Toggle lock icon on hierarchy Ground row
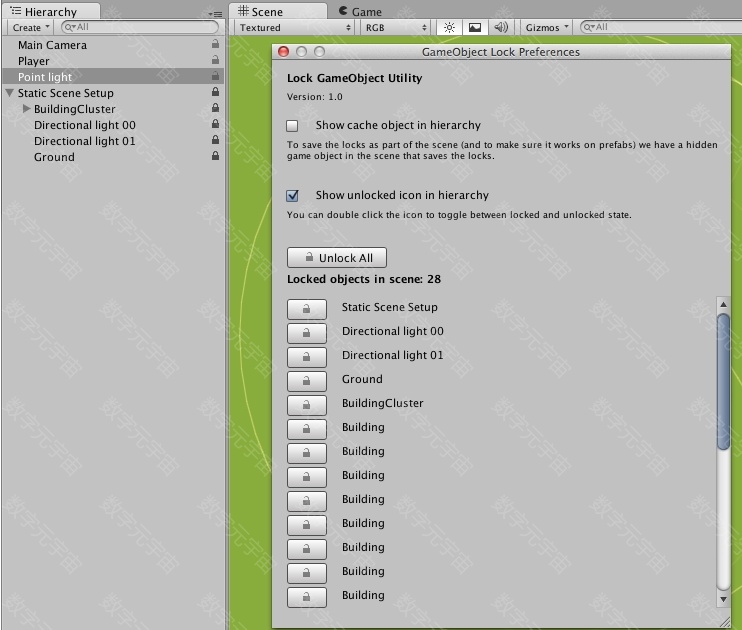 [215, 156]
